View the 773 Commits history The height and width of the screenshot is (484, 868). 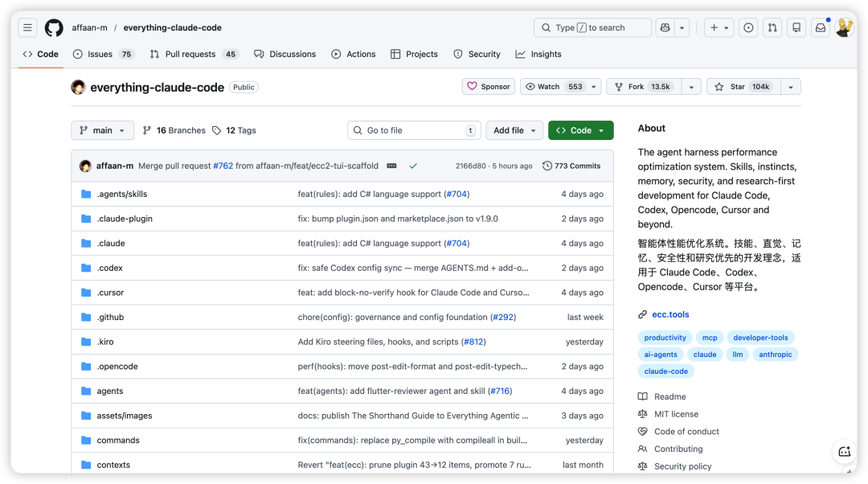tap(571, 166)
